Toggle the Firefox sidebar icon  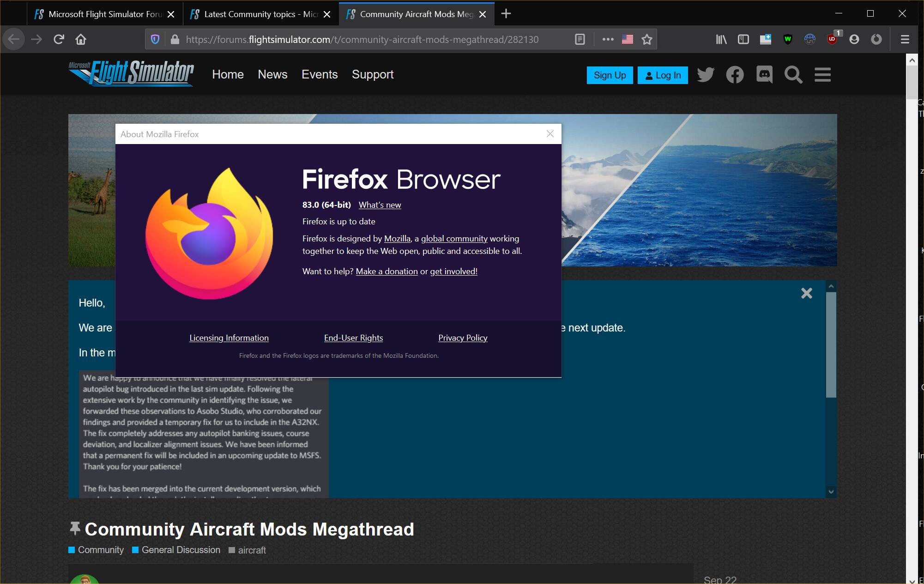(743, 39)
